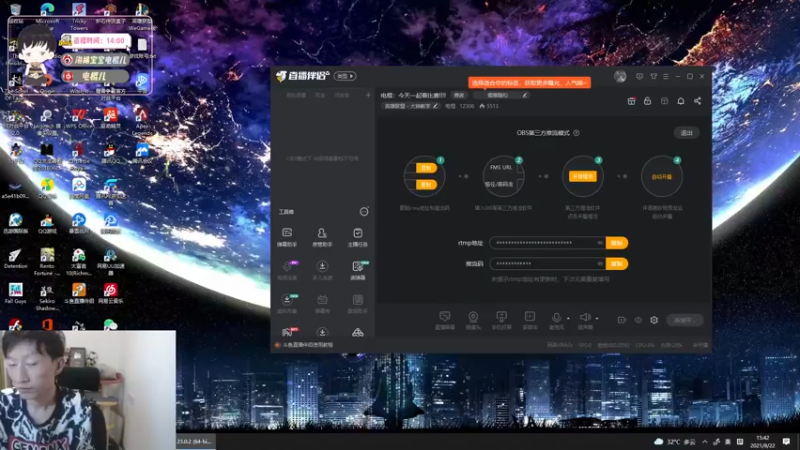
Task: Copy the rtmp address with yellow button
Action: coord(617,243)
